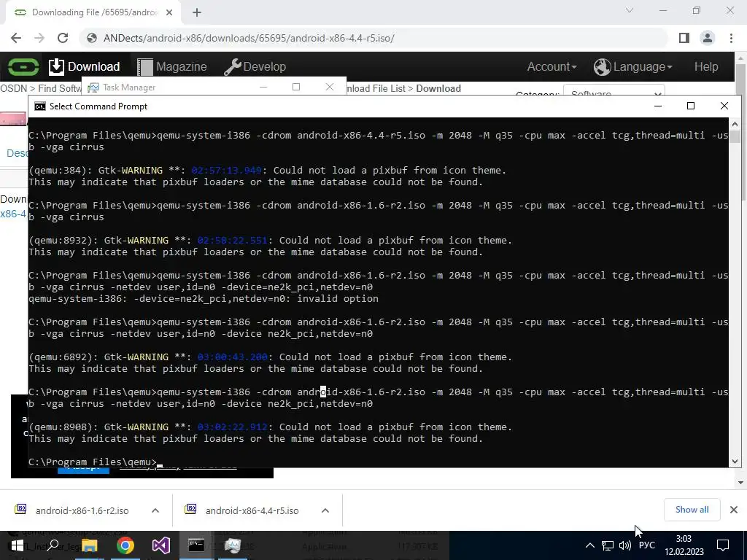Switch to Task Manager taskbar icon
The height and width of the screenshot is (560, 747).
[233, 545]
